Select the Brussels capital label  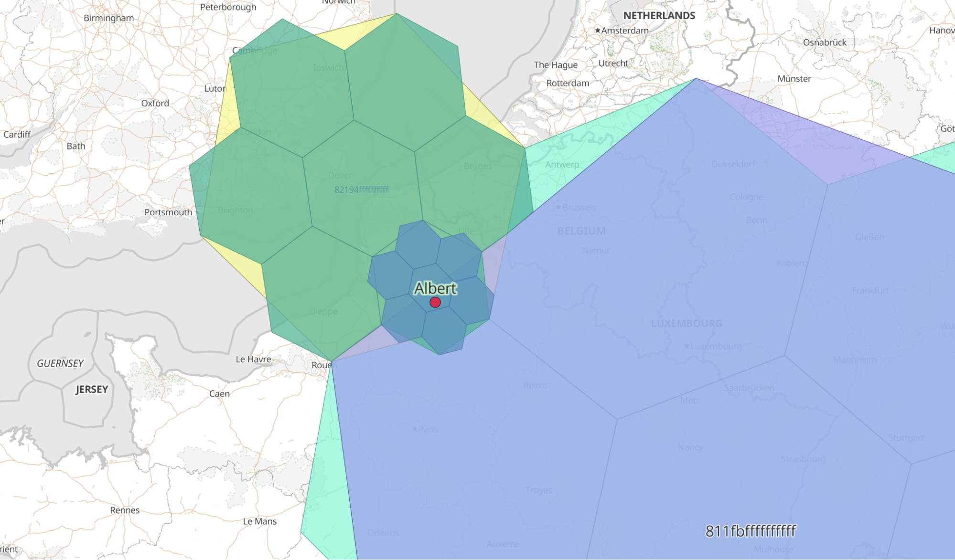(x=579, y=207)
